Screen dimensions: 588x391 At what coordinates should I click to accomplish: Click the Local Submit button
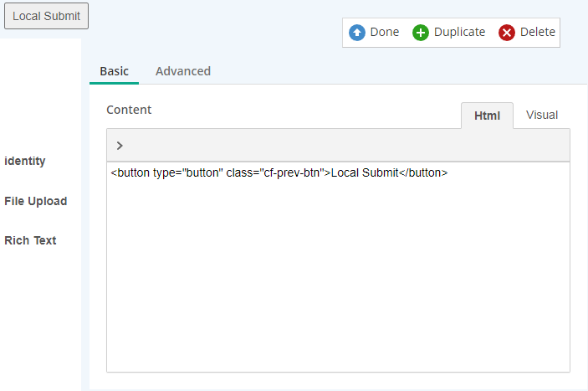click(x=47, y=16)
